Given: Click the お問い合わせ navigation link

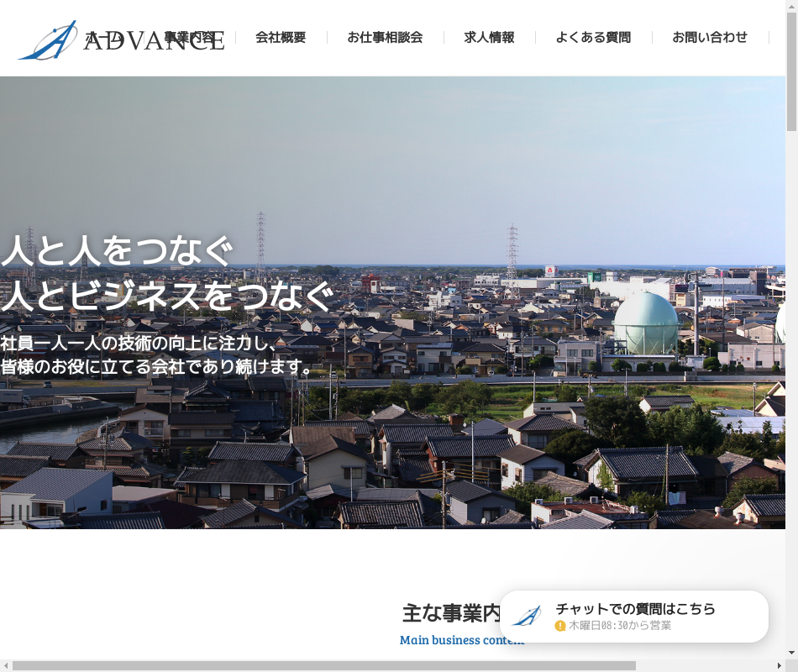Looking at the screenshot, I should pyautogui.click(x=710, y=37).
